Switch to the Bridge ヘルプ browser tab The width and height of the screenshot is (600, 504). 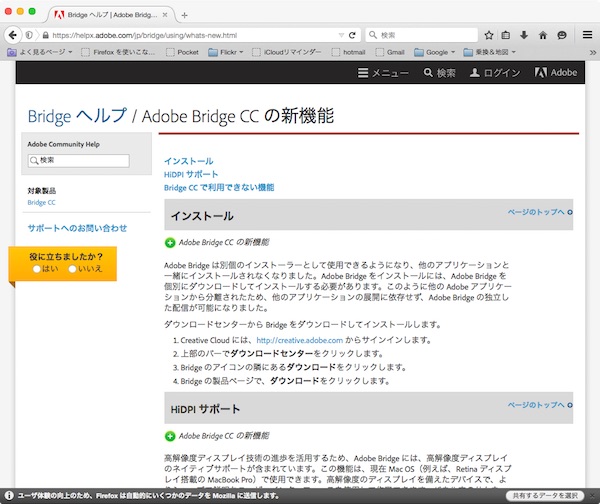pyautogui.click(x=120, y=16)
